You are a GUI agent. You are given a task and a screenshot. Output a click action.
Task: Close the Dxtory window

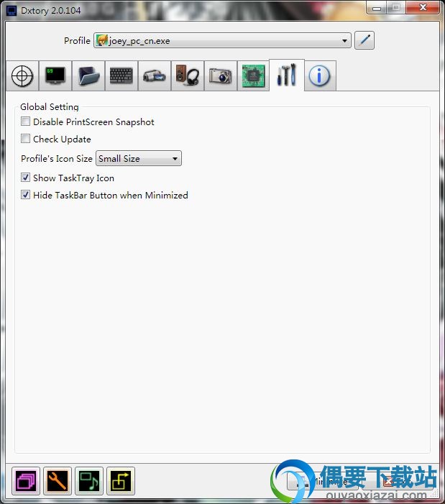coord(423,8)
